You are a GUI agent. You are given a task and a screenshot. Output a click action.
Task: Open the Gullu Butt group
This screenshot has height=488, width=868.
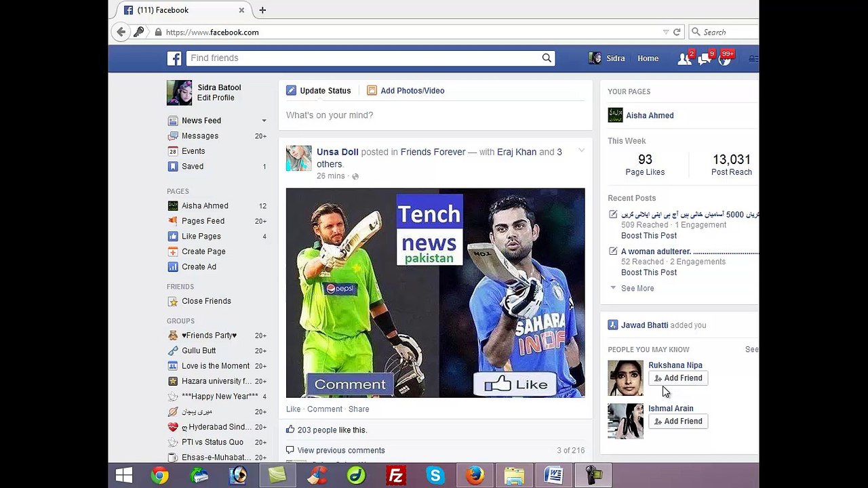199,351
